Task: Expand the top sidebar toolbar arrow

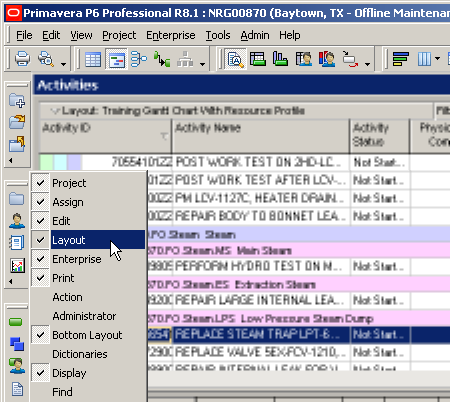Action: click(11, 160)
